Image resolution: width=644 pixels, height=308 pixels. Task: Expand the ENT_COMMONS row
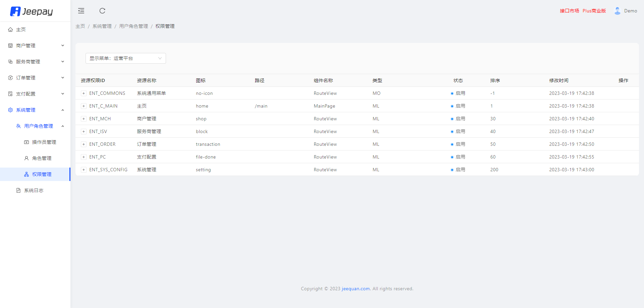tap(84, 93)
